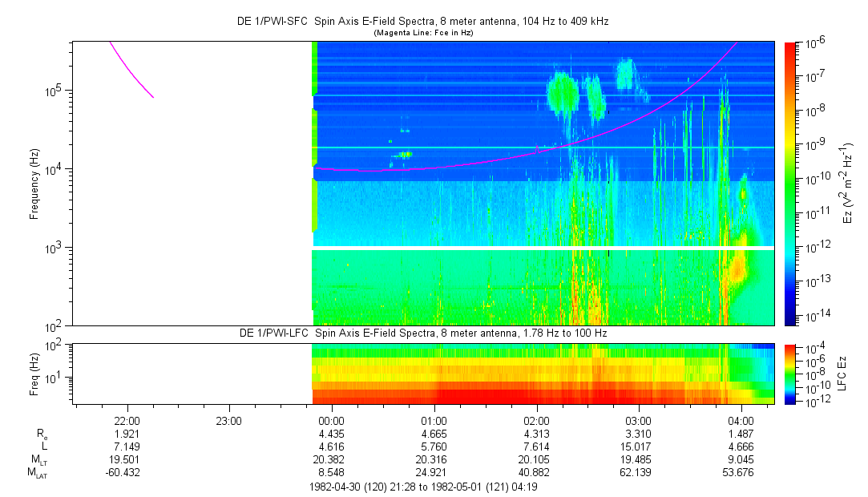The image size is (868, 497).
Task: Click the lower LFC Ez color bar
Action: (x=790, y=373)
